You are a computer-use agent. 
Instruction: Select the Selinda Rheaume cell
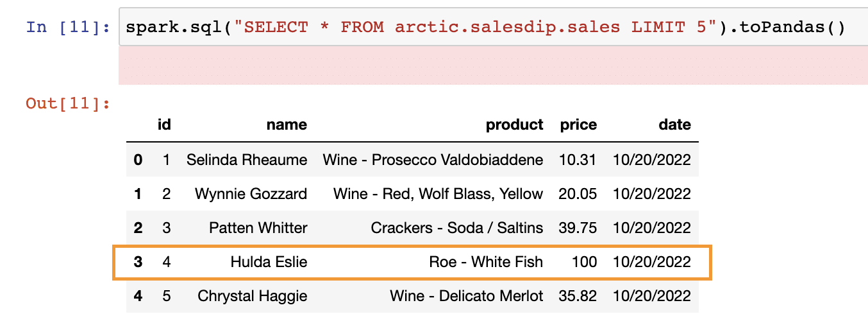click(x=247, y=159)
